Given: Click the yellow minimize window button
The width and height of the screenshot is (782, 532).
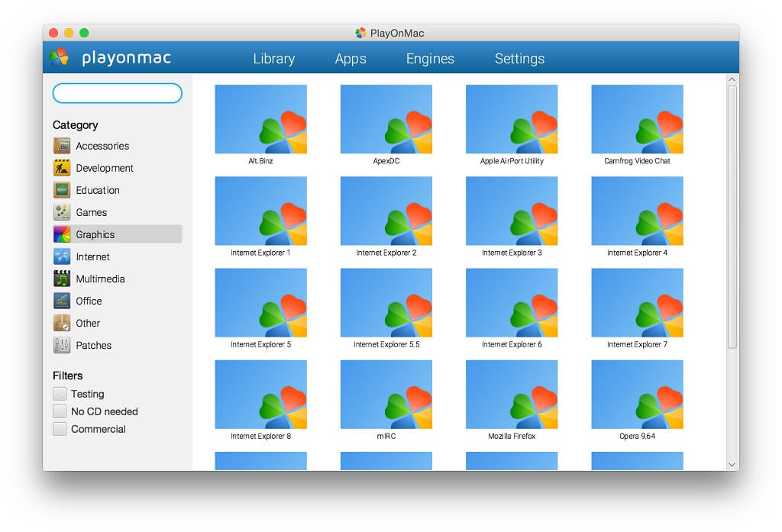Looking at the screenshot, I should point(69,33).
